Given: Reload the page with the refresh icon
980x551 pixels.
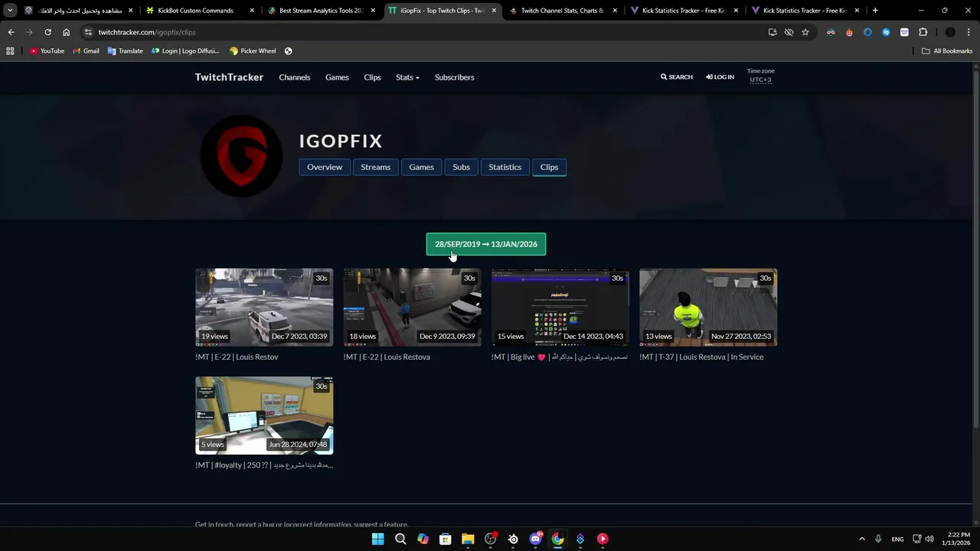Looking at the screenshot, I should 47,32.
